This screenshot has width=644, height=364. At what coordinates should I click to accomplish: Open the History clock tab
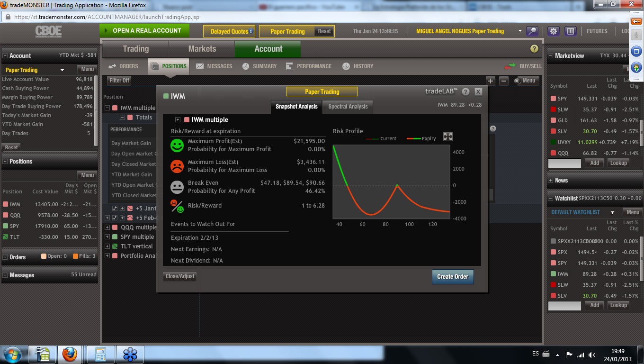pyautogui.click(x=346, y=66)
